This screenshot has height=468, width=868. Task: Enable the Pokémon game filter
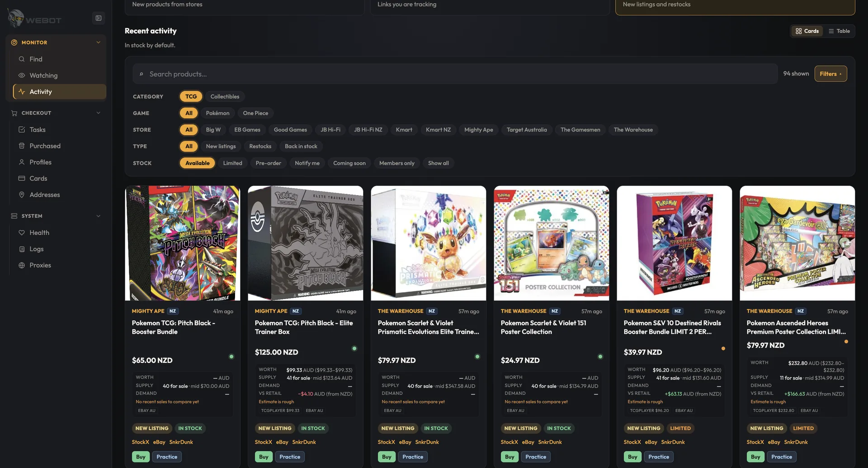pyautogui.click(x=217, y=113)
